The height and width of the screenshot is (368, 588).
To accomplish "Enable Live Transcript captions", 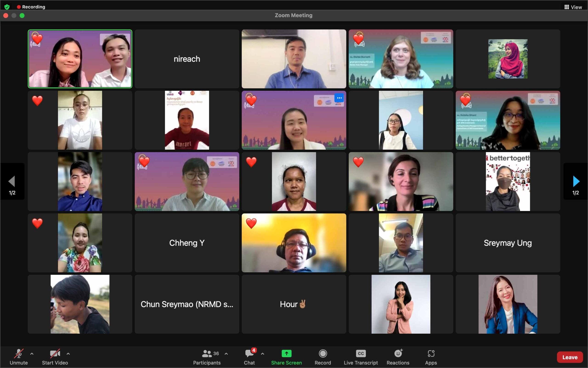I will [361, 357].
